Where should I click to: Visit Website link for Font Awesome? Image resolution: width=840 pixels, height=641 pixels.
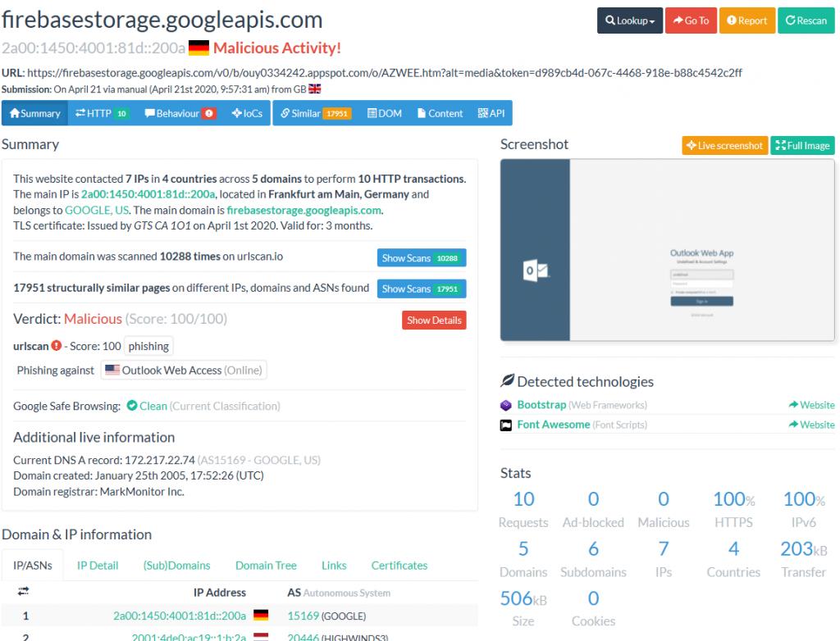[x=811, y=425]
